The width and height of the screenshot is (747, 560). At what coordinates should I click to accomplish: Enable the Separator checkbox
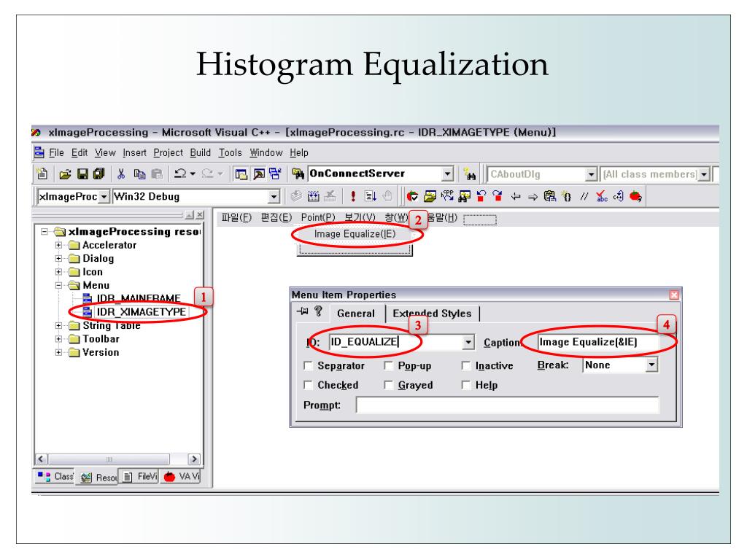[x=309, y=366]
